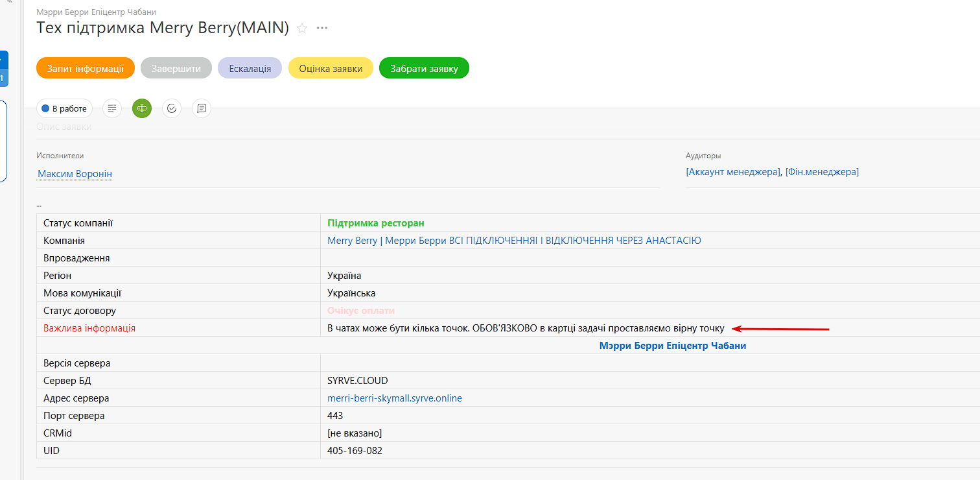This screenshot has width=980, height=480.
Task: Open the Фін.менеджера auditor link
Action: point(822,172)
